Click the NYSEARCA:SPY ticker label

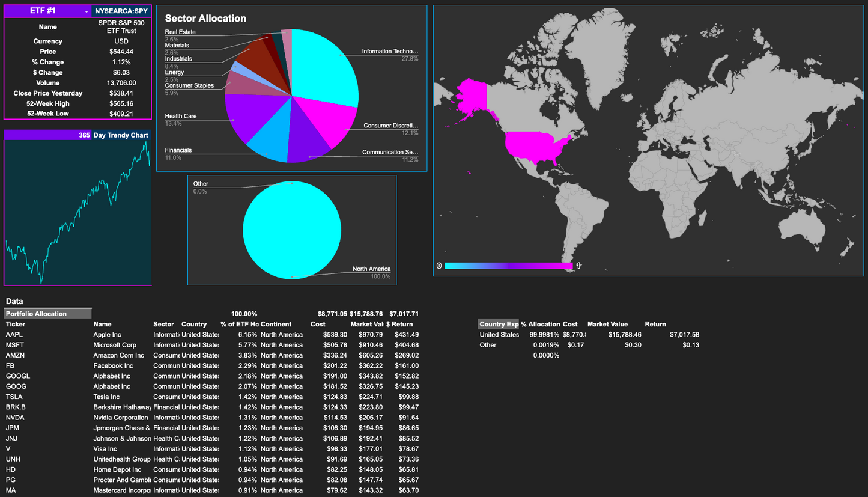(120, 10)
